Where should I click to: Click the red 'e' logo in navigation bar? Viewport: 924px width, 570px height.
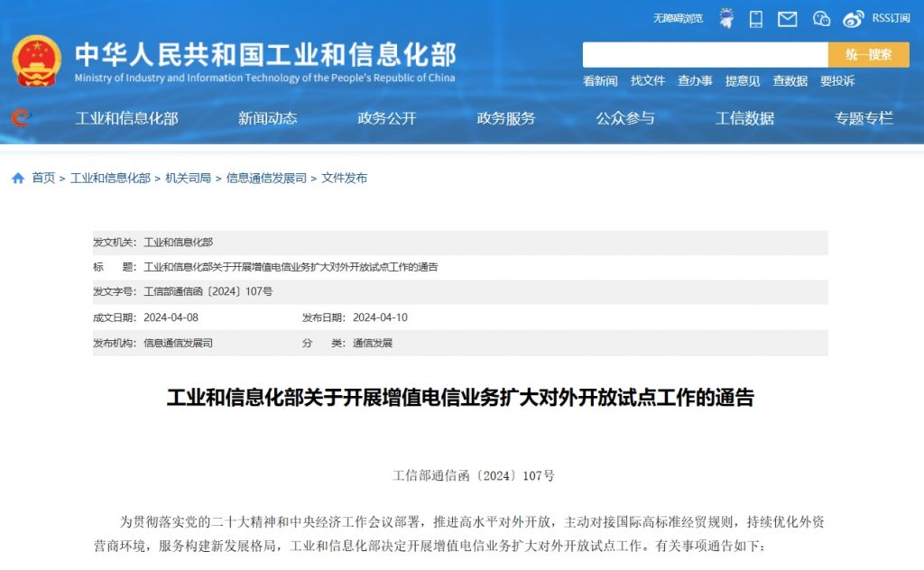tap(20, 118)
